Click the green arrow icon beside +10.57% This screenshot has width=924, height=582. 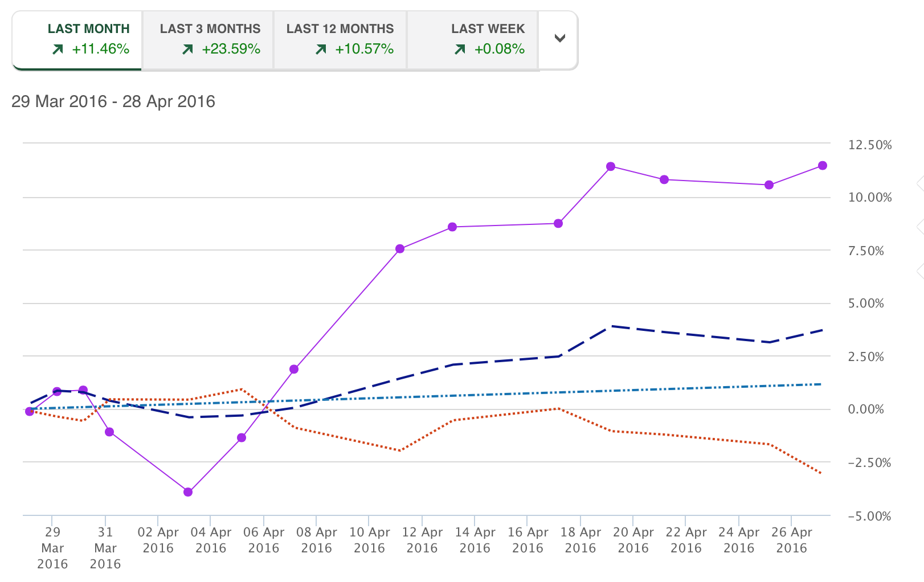[x=321, y=50]
